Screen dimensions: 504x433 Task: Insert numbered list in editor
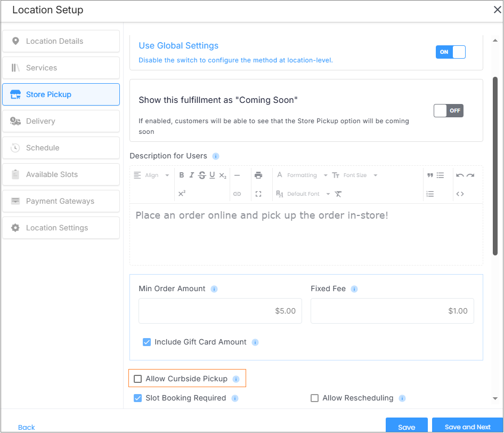coord(430,194)
